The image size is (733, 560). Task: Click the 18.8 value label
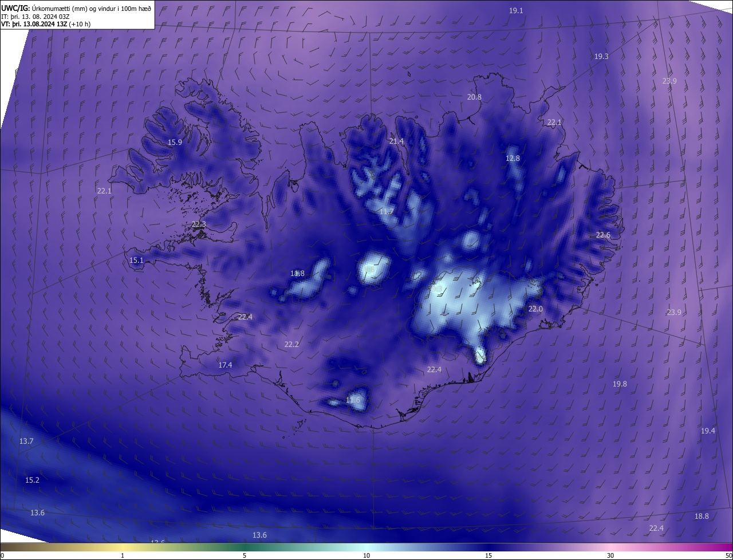702,516
